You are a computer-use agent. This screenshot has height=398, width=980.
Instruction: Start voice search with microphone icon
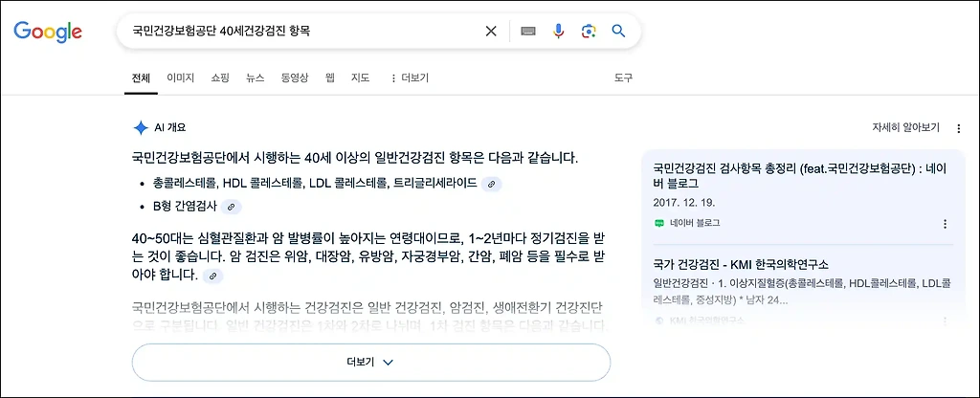(x=559, y=32)
